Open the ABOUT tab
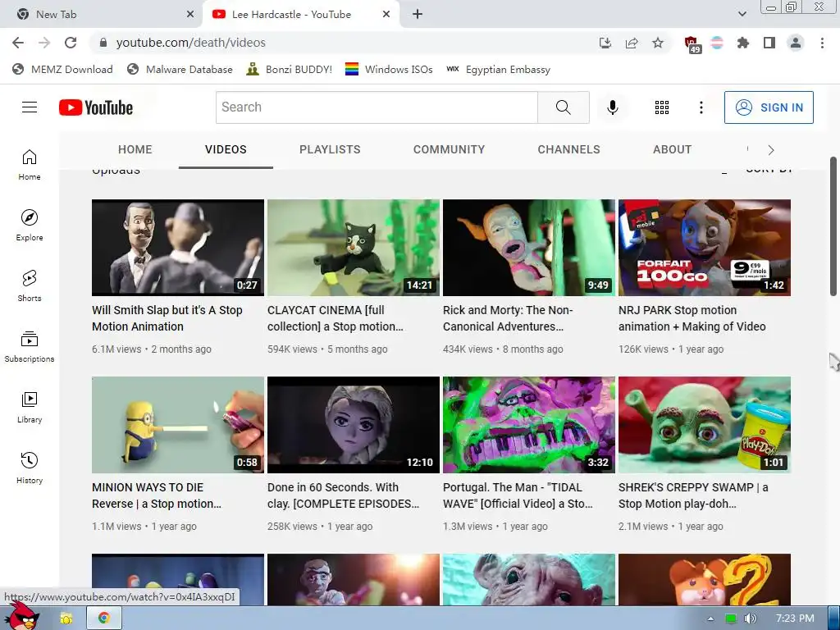The height and width of the screenshot is (630, 840). [x=673, y=149]
